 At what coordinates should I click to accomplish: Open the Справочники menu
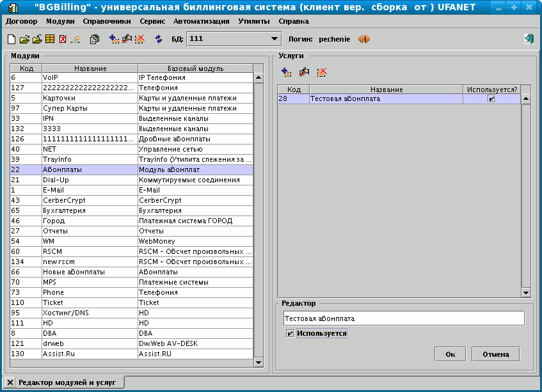tap(107, 21)
